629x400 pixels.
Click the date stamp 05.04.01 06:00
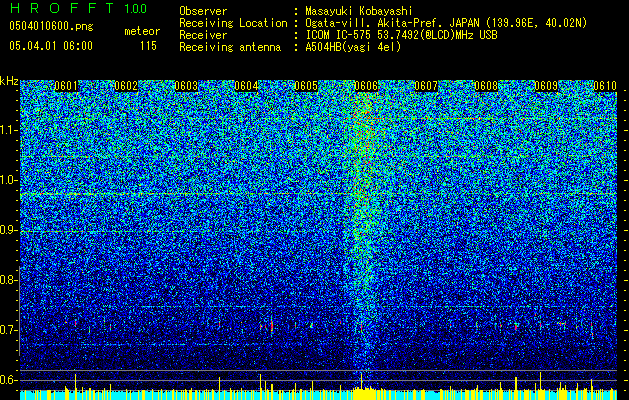(51, 46)
